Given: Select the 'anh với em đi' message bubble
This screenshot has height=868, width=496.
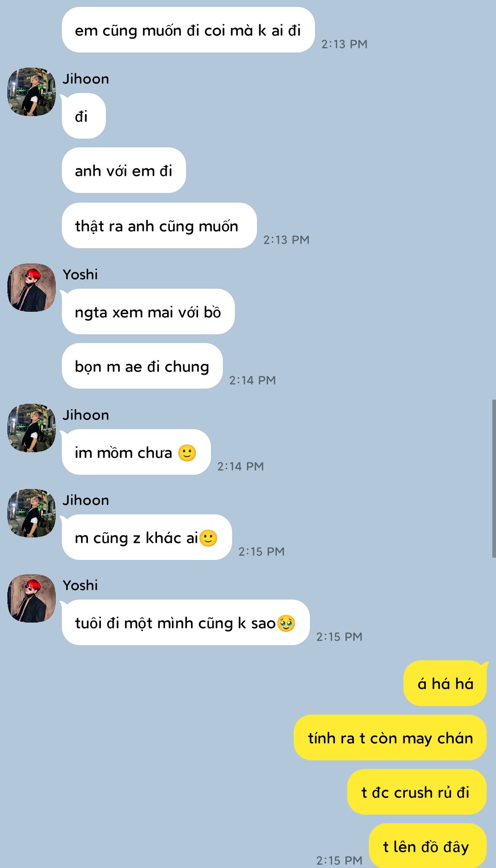Looking at the screenshot, I should tap(124, 170).
